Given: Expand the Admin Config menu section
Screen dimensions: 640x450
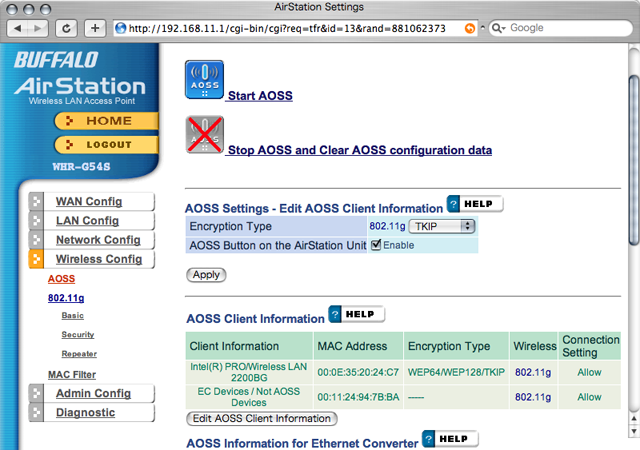Looking at the screenshot, I should tap(92, 394).
